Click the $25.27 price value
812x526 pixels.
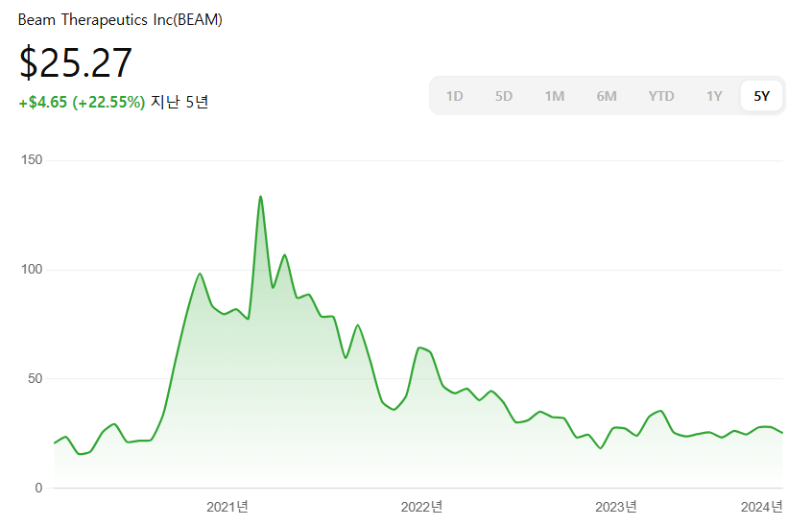tap(76, 62)
